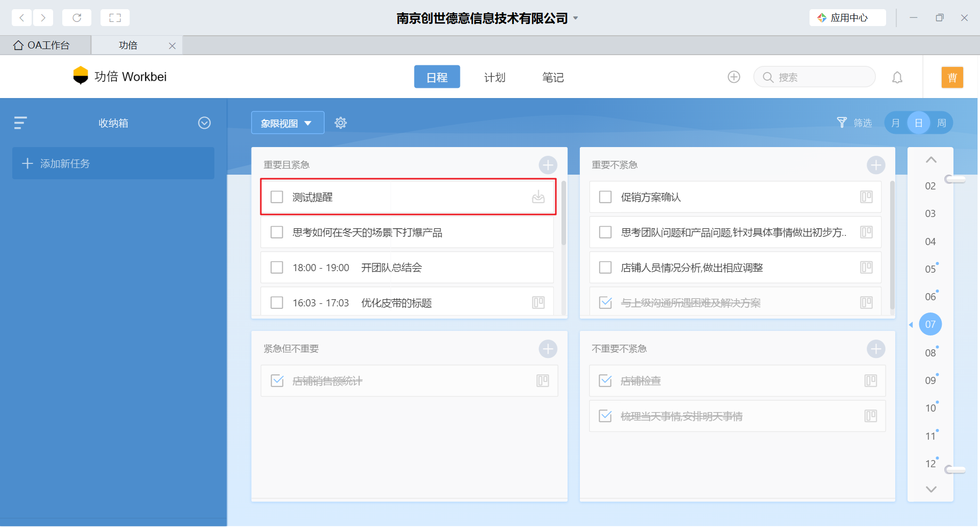
Task: Open 应用中心 app center
Action: [847, 18]
